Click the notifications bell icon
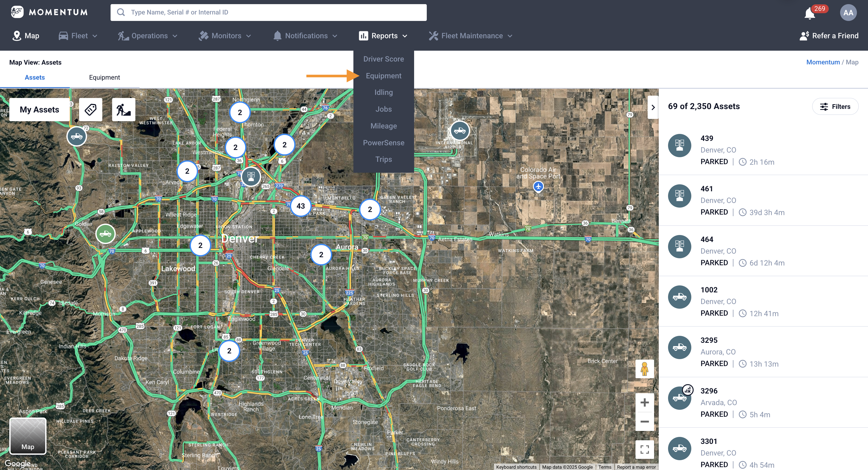 [x=810, y=13]
